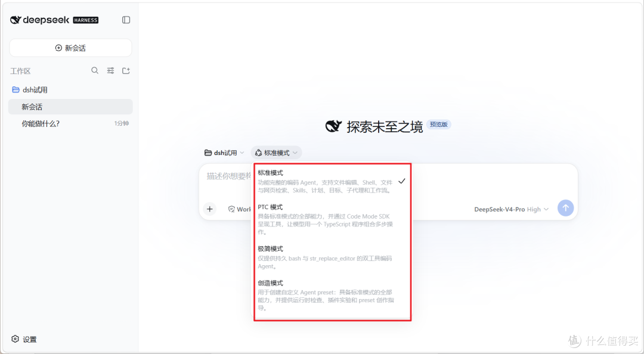Click the HARNESS label badge
644x354 pixels.
(85, 20)
